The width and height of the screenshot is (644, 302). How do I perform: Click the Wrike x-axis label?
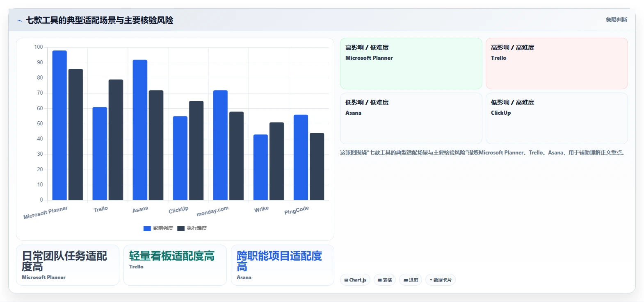[x=261, y=209]
